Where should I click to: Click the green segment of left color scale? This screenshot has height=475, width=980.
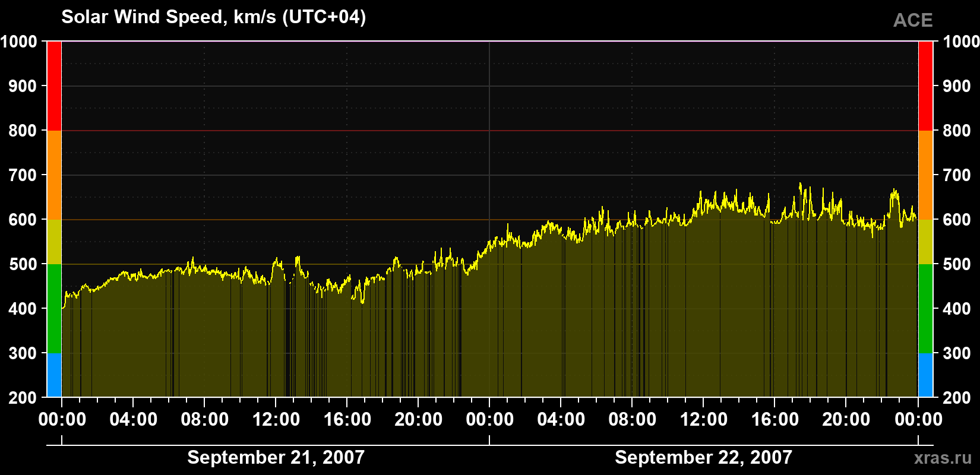[x=54, y=309]
